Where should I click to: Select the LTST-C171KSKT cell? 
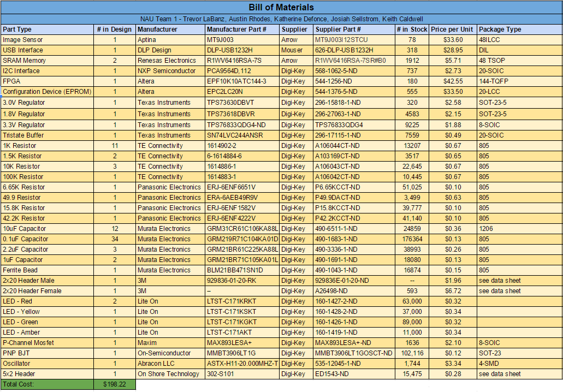[242, 312]
